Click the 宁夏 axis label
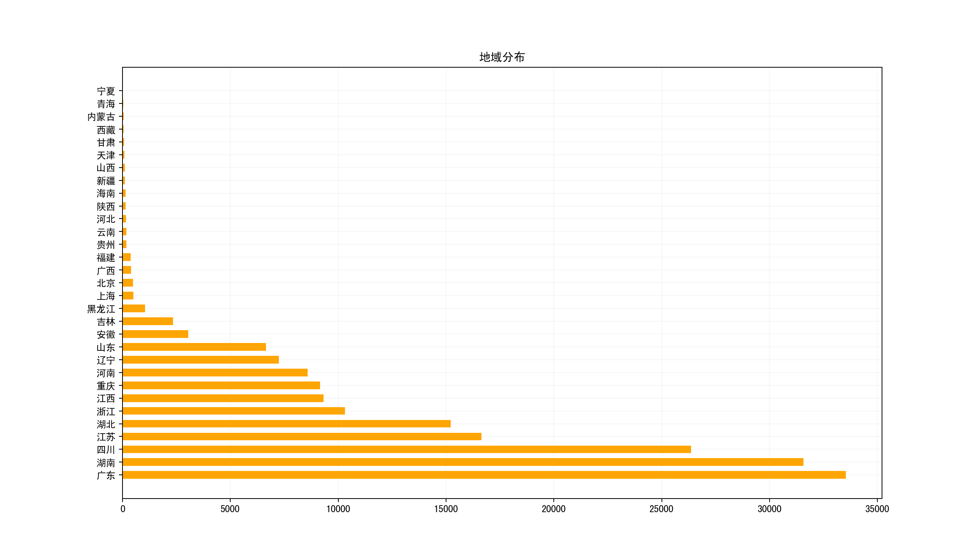 (x=106, y=91)
